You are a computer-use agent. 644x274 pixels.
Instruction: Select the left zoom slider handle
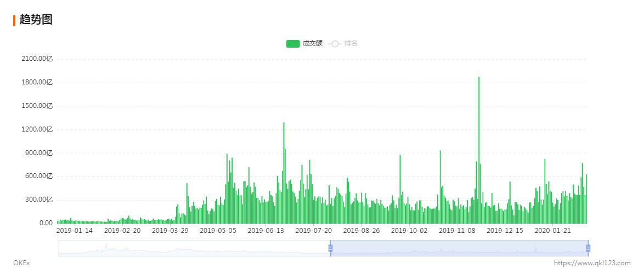tap(330, 248)
